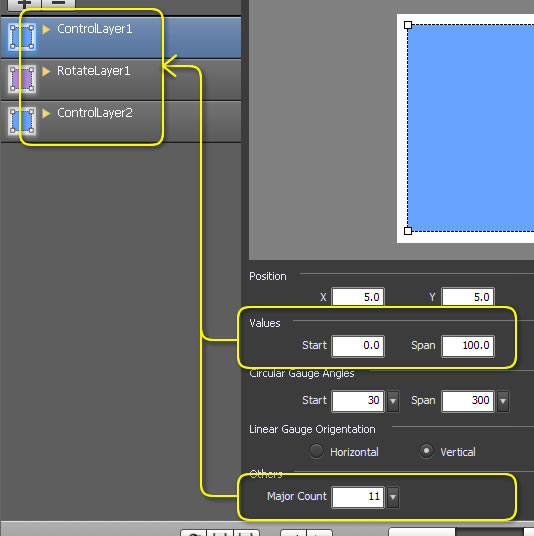Image resolution: width=534 pixels, height=536 pixels.
Task: Select the Horizontal gauge orientation
Action: [316, 451]
